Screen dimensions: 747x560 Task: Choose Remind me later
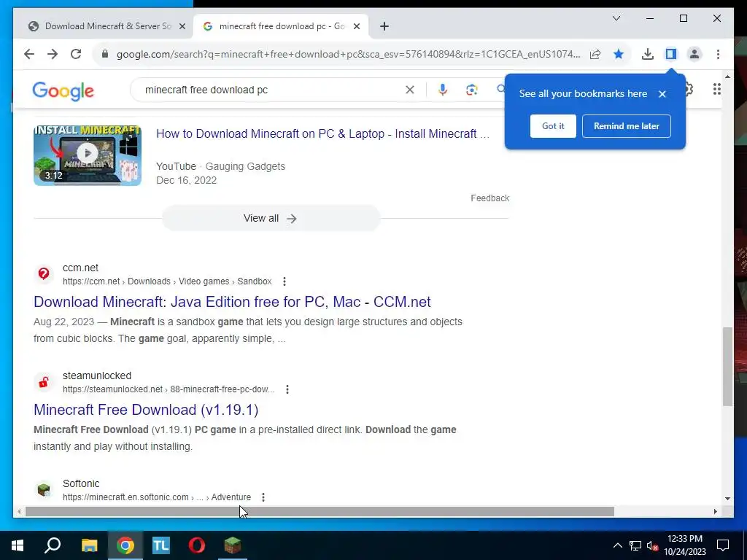point(627,126)
